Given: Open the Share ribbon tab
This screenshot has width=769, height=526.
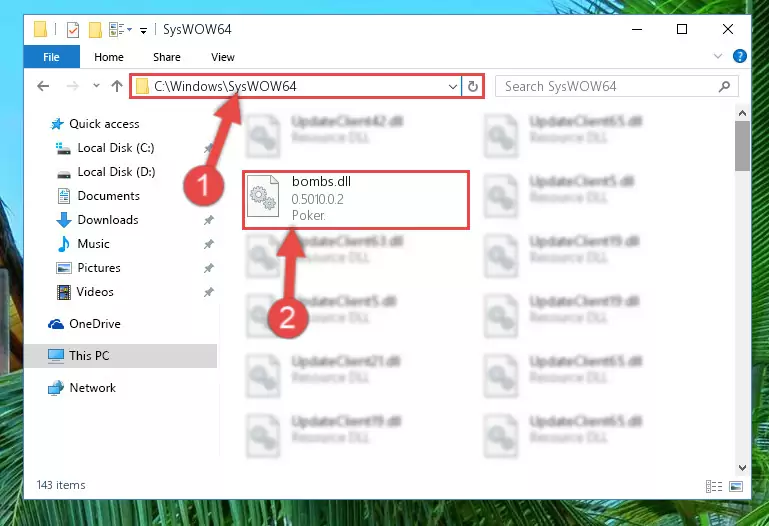Looking at the screenshot, I should click(167, 57).
